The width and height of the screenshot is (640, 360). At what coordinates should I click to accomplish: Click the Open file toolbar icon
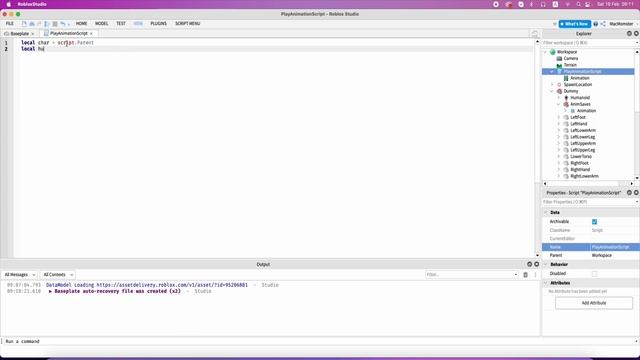click(x=32, y=24)
